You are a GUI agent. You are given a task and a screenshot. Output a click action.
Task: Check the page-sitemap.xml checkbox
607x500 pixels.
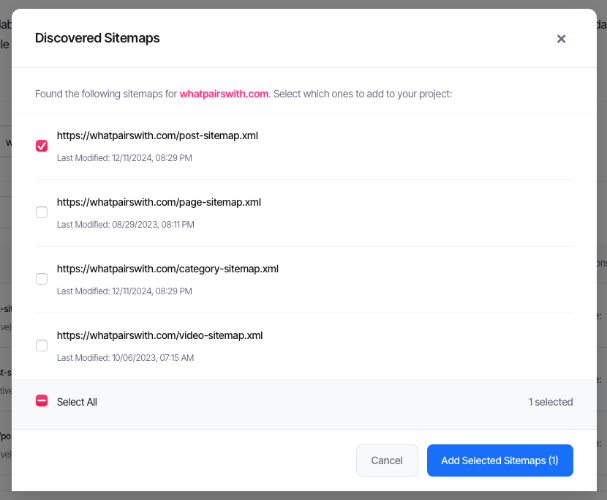[x=42, y=212]
